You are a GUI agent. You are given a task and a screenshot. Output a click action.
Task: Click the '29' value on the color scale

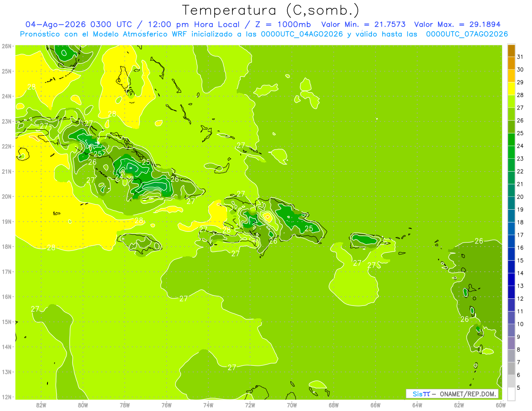[520, 82]
